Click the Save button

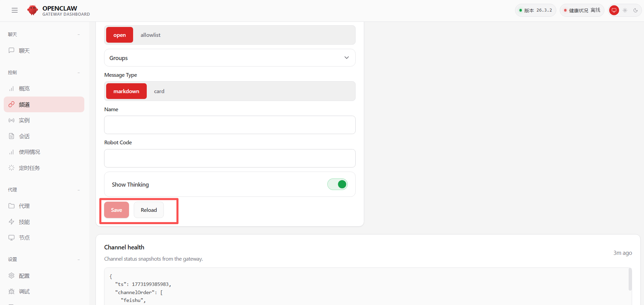pyautogui.click(x=116, y=210)
